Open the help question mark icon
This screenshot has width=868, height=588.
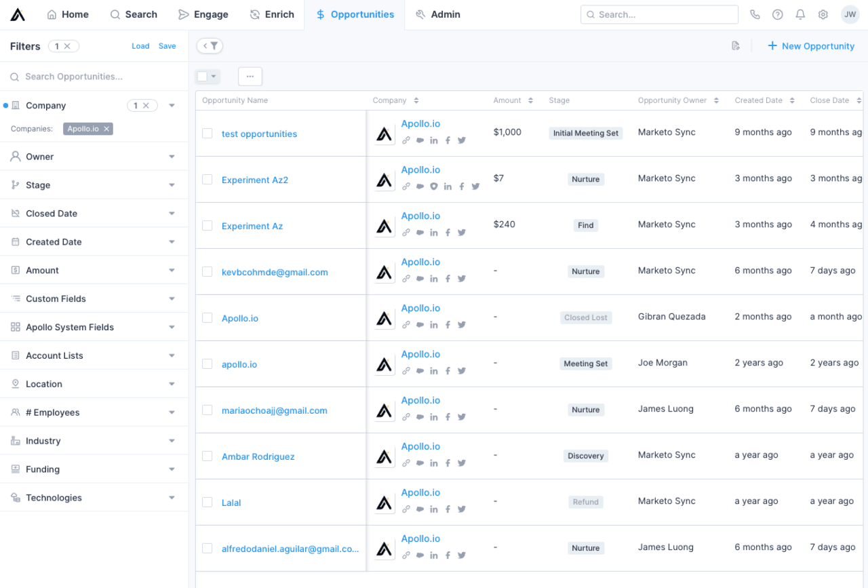[777, 15]
